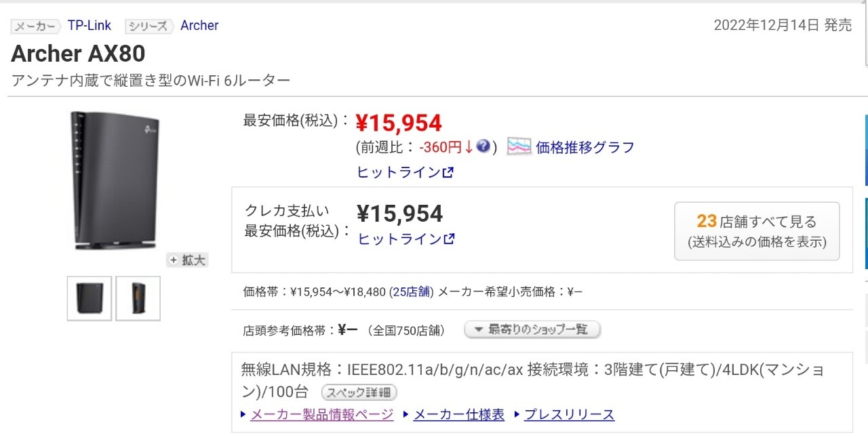Image resolution: width=868 pixels, height=436 pixels.
Task: Open the プレスリリース link
Action: (x=569, y=415)
